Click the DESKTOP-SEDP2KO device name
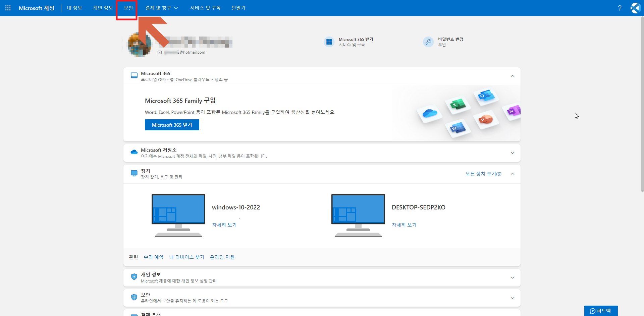The height and width of the screenshot is (316, 644). tap(419, 207)
